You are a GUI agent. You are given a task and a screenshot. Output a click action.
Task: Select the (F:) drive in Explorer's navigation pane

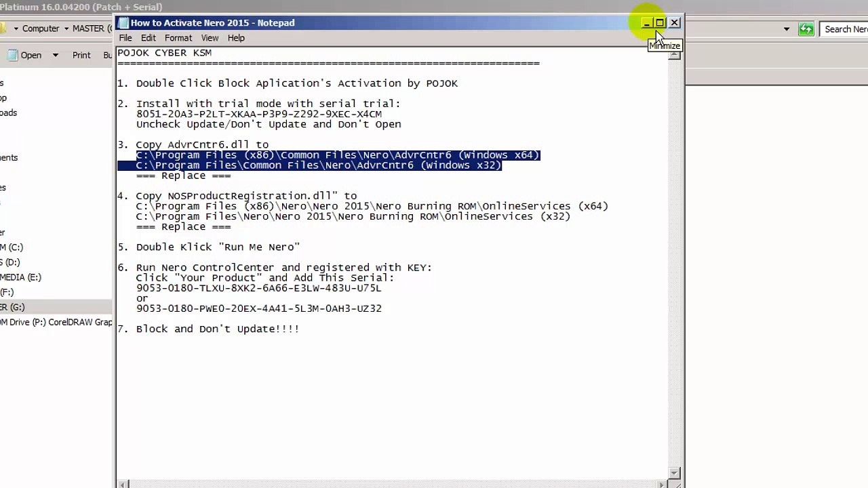pyautogui.click(x=7, y=292)
